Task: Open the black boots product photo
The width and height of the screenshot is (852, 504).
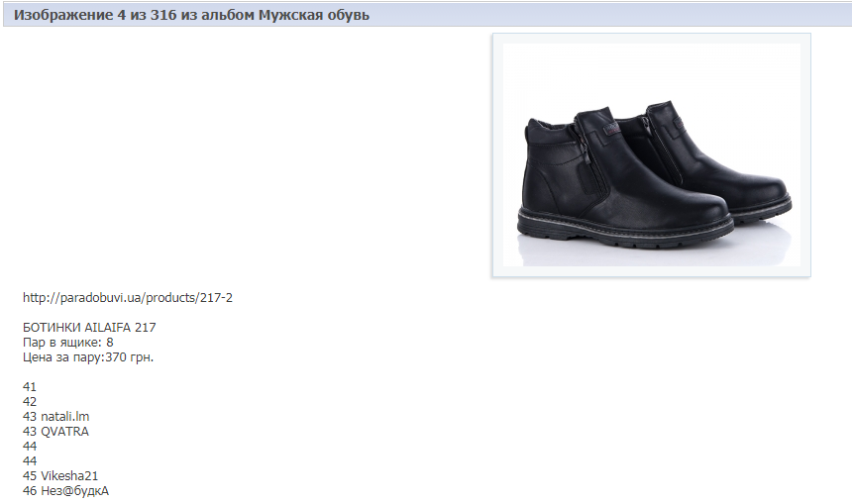Action: pyautogui.click(x=652, y=154)
